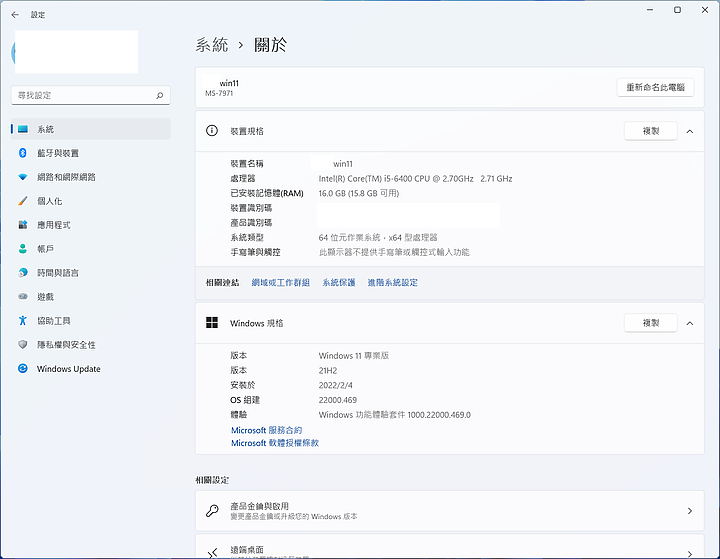Click the 1000.22000.469.0 experience pack text

click(x=439, y=415)
